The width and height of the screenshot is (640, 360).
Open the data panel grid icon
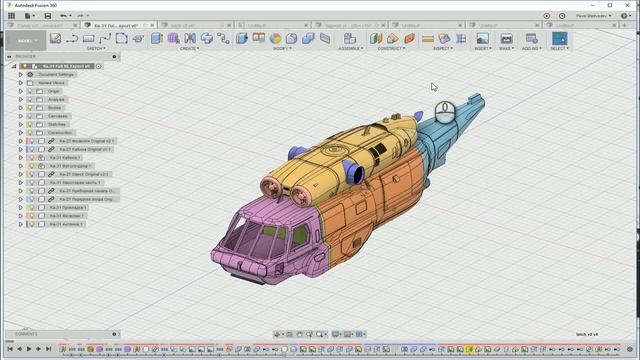tap(11, 16)
